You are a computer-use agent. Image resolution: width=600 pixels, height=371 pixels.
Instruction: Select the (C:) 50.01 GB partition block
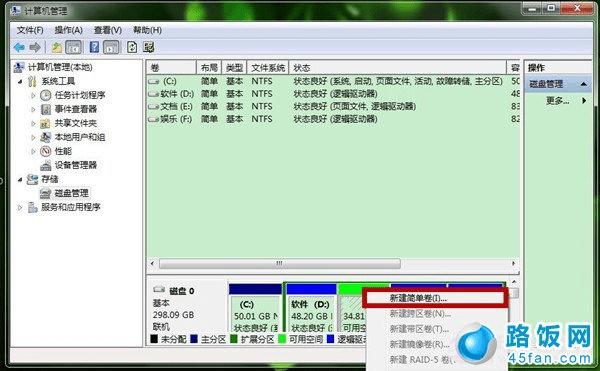click(256, 308)
